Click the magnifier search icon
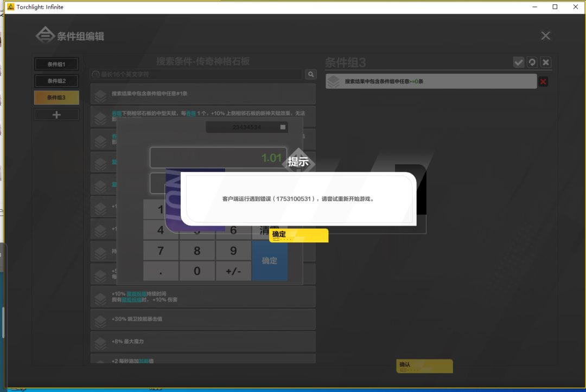Image resolution: width=586 pixels, height=392 pixels. coord(310,74)
